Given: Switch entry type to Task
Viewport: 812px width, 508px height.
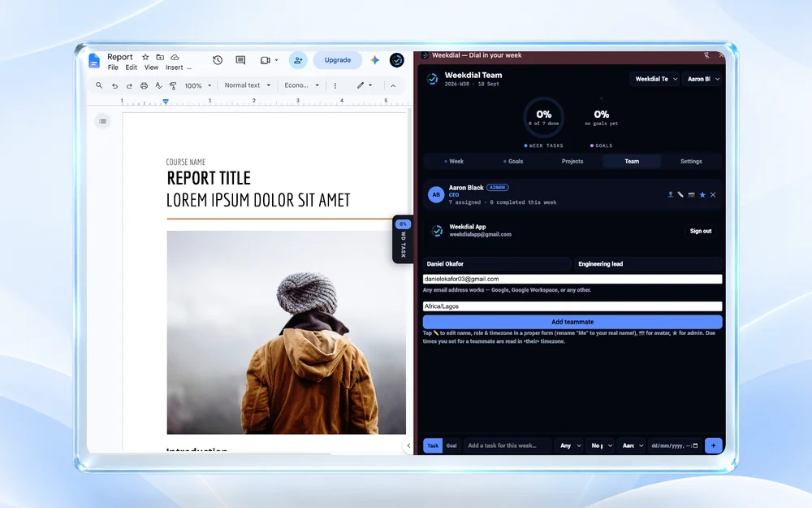Looking at the screenshot, I should (433, 445).
